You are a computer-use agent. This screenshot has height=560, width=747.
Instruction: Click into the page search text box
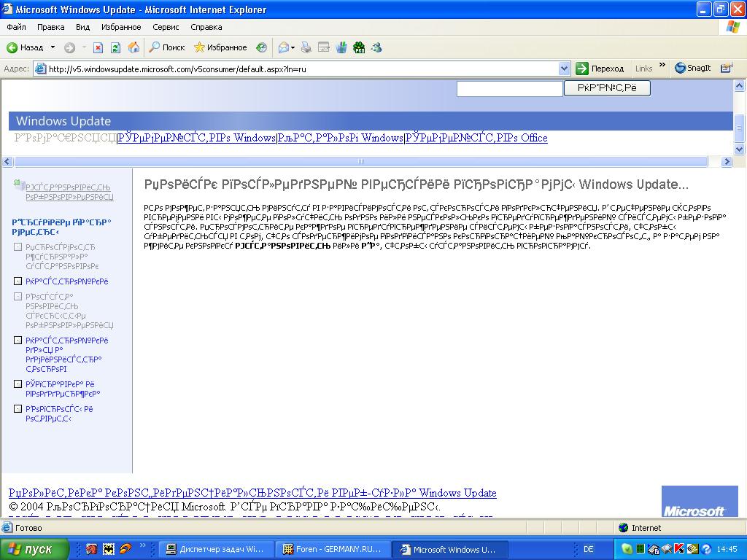(510, 88)
